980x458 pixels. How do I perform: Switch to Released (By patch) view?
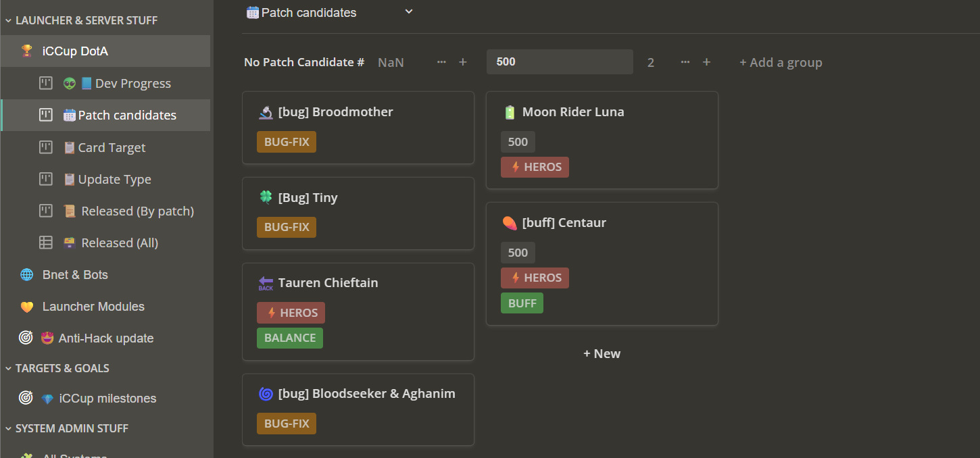pyautogui.click(x=137, y=211)
